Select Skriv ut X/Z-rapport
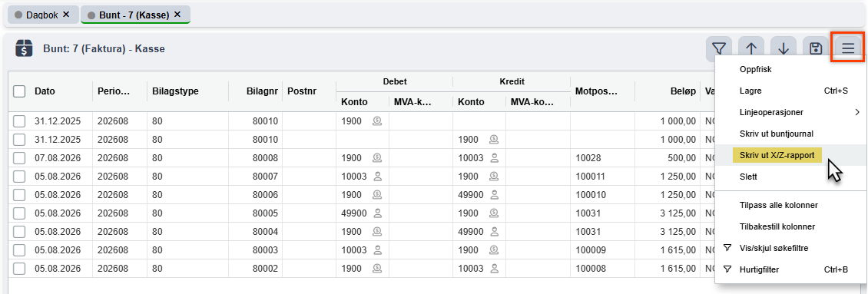Viewport: 868px width, 294px height. [790, 155]
